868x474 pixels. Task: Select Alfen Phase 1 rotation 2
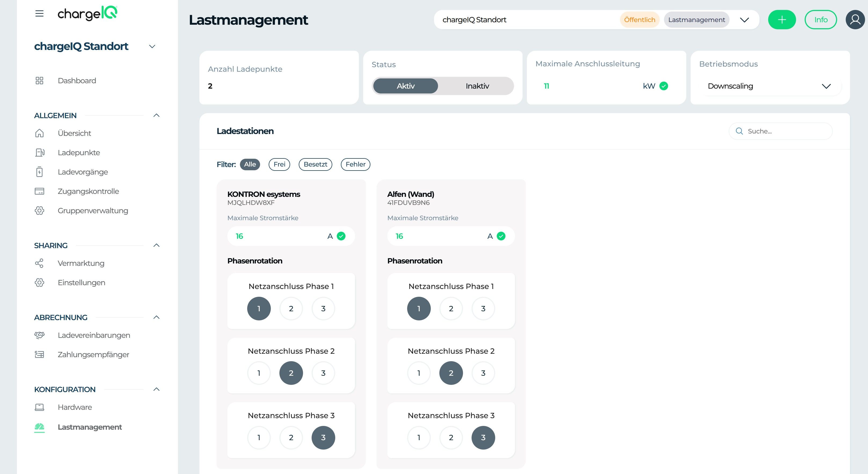click(451, 309)
